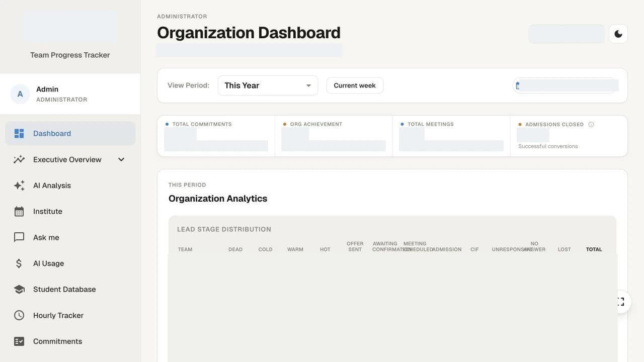Image resolution: width=644 pixels, height=362 pixels.
Task: Click the date range field with calendar icon
Action: coord(566,85)
